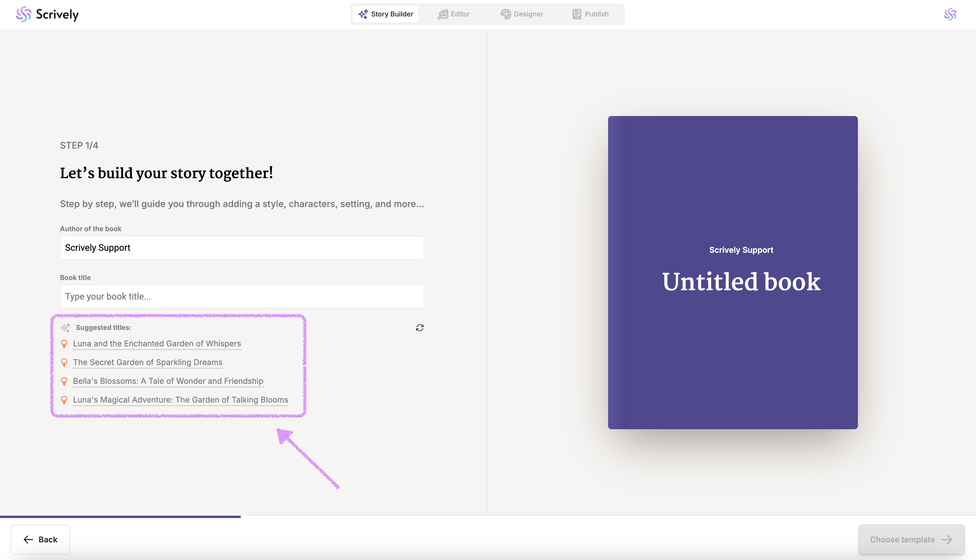976x560 pixels.
Task: Open the Publish tab
Action: (590, 14)
